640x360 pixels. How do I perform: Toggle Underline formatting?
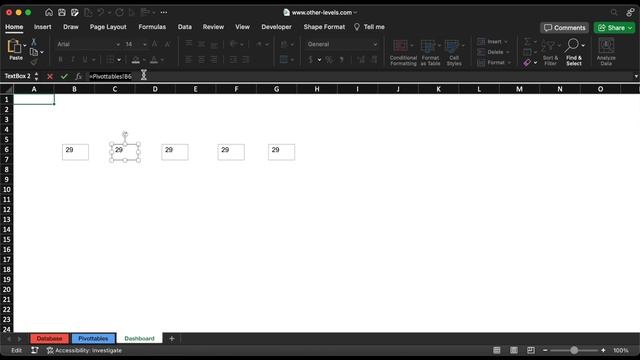pos(84,60)
